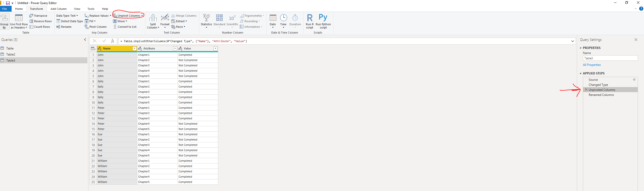Delete the Unpivoted Columns applied step
The height and width of the screenshot is (191, 644).
tap(586, 90)
